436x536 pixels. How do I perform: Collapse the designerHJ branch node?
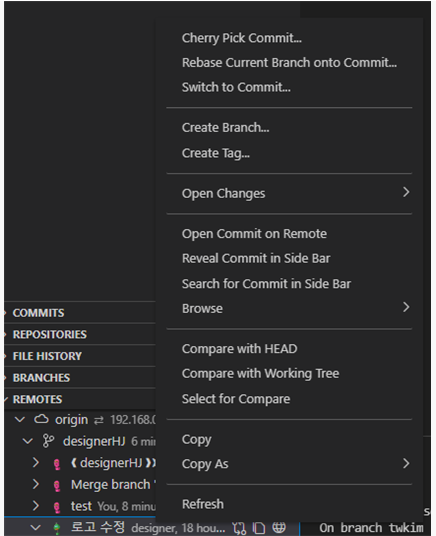pyautogui.click(x=27, y=441)
